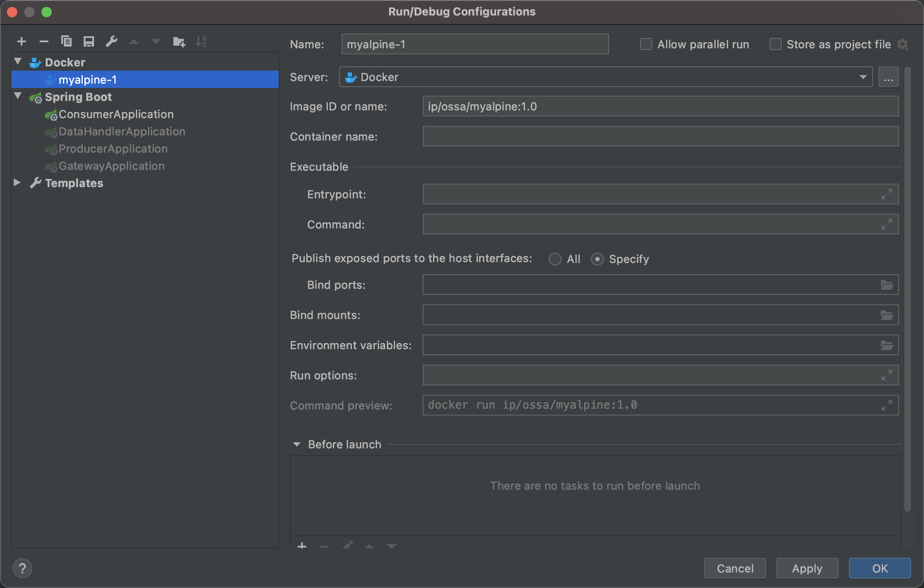Browse Environment variables with folder icon
The image size is (924, 588).
(x=887, y=345)
